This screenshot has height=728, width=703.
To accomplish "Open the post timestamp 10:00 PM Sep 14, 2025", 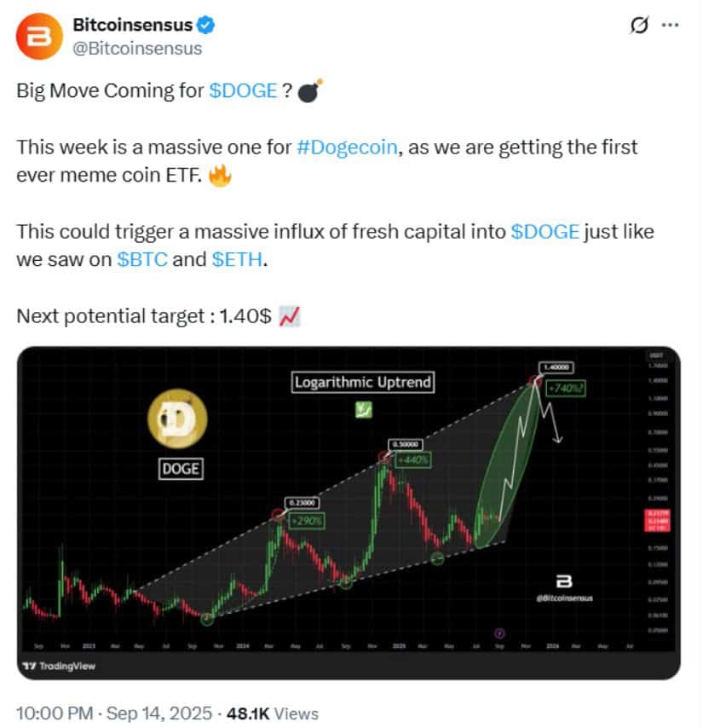I will pyautogui.click(x=114, y=714).
